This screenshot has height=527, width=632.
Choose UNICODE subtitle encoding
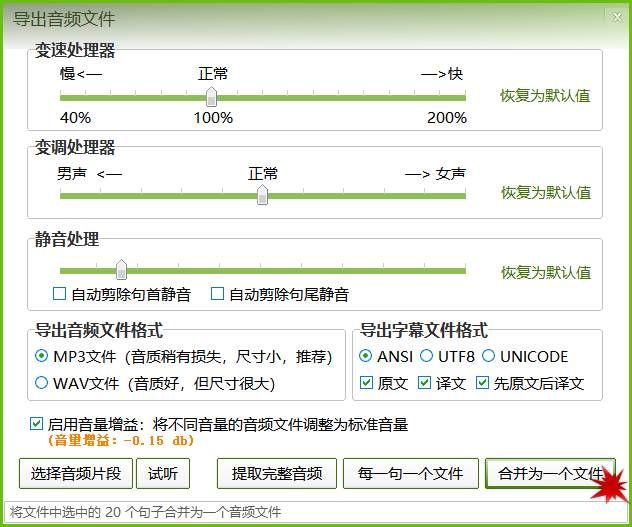coord(488,357)
